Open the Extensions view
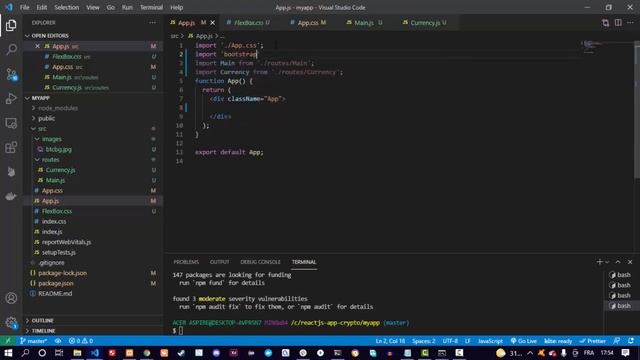This screenshot has width=640, height=360. coord(11,147)
